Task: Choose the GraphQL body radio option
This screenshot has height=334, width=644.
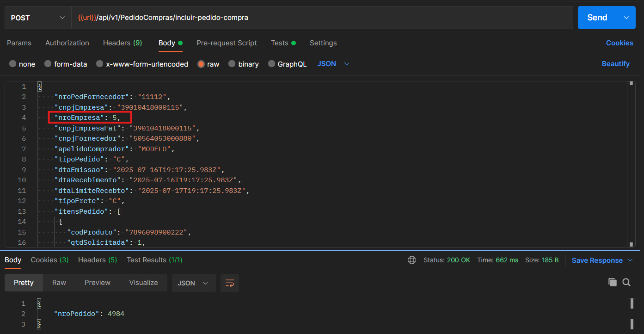Action: pyautogui.click(x=272, y=64)
